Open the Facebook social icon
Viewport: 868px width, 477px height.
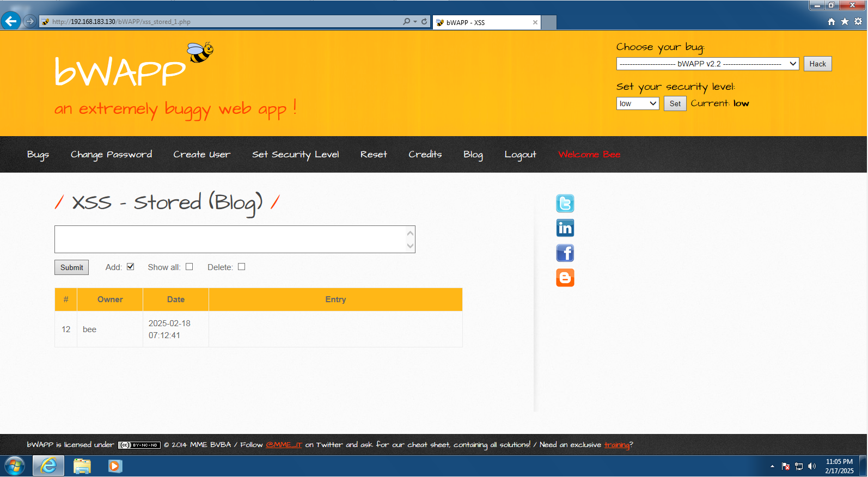(565, 253)
